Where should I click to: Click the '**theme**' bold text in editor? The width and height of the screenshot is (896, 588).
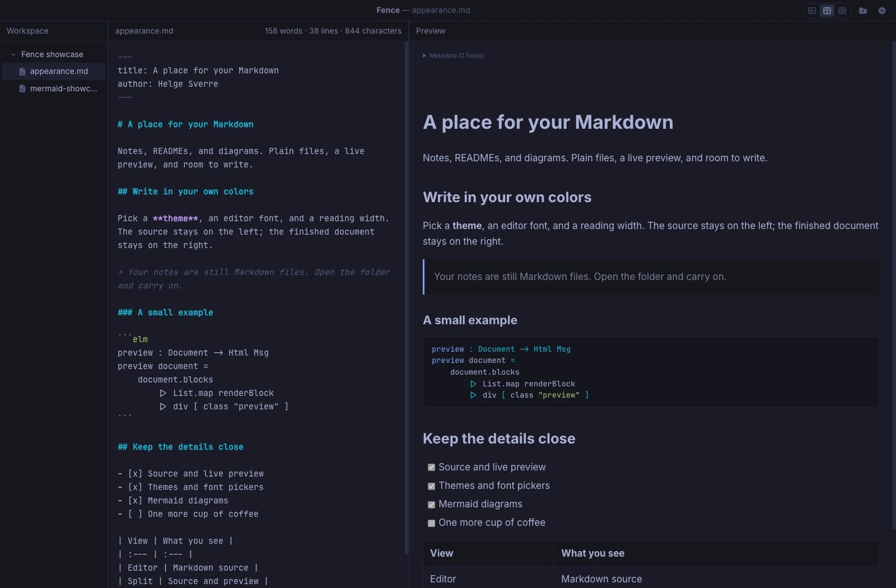pyautogui.click(x=175, y=218)
